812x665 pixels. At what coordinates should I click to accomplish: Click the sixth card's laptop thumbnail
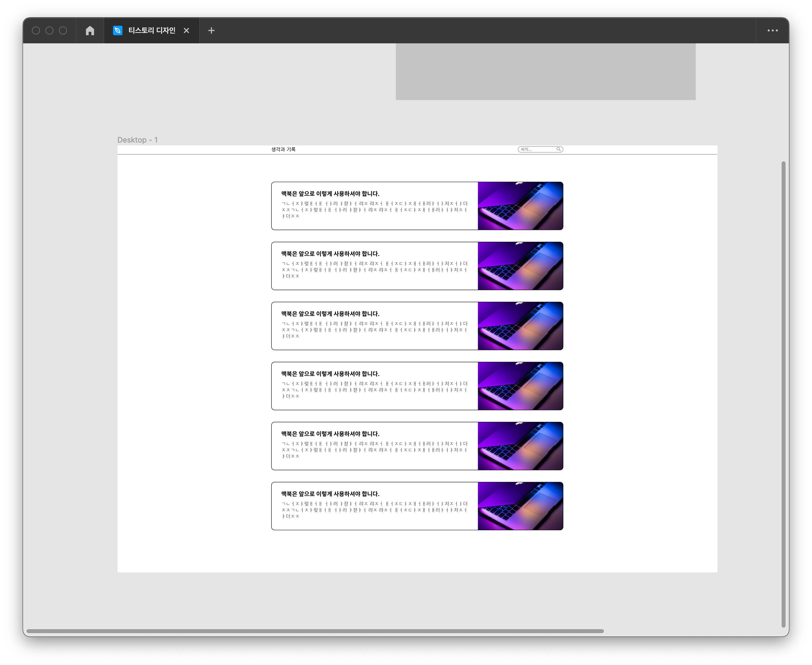pyautogui.click(x=520, y=506)
